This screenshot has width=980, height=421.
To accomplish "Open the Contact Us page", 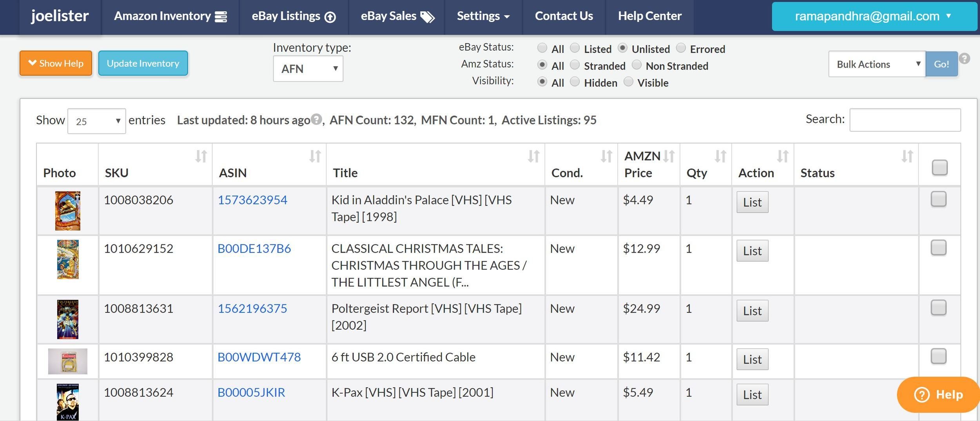I will (x=564, y=16).
